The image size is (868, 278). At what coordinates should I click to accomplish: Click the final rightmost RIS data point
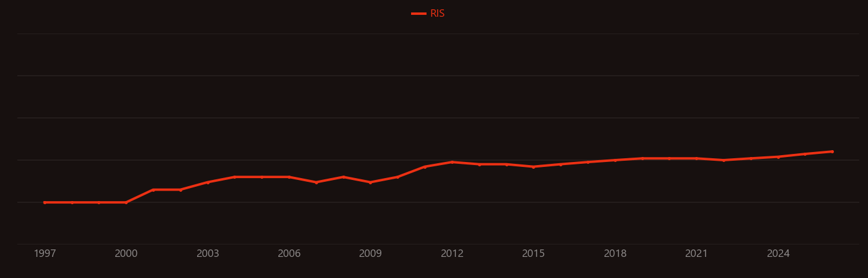[832, 151]
